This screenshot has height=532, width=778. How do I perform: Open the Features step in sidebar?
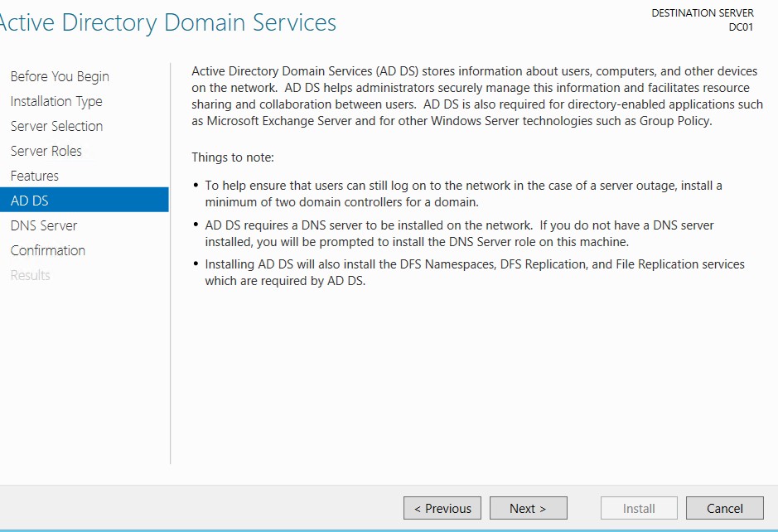34,176
